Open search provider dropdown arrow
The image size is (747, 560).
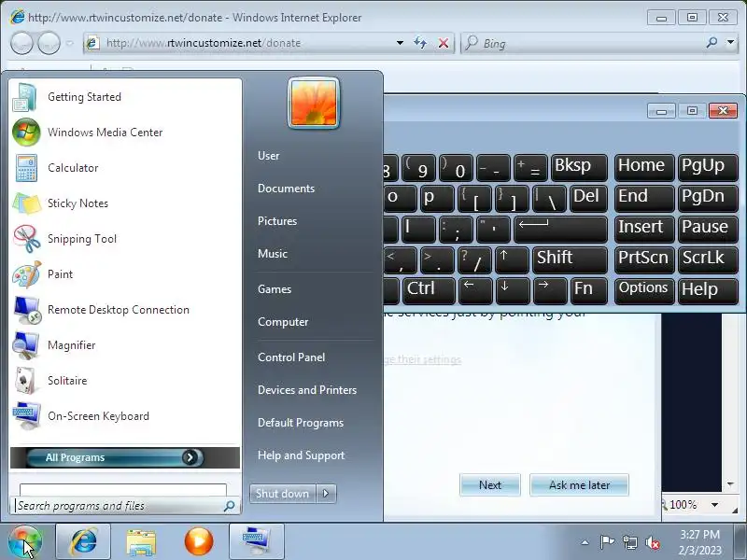coord(731,42)
